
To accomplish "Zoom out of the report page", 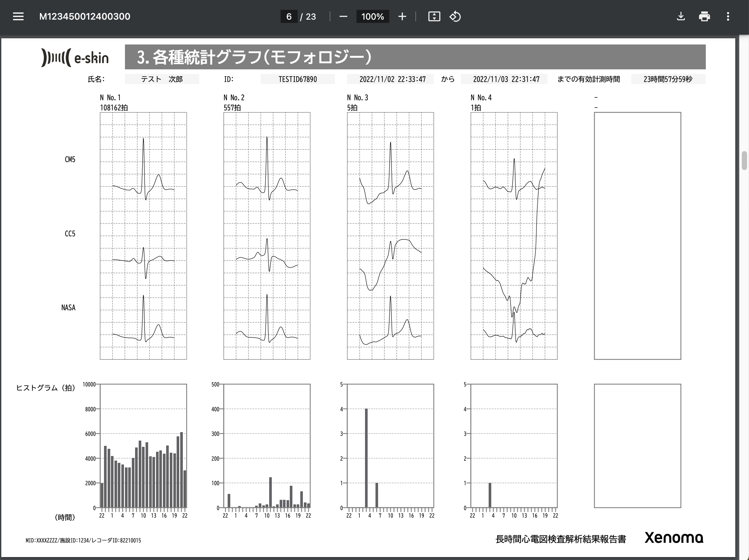I will point(343,16).
